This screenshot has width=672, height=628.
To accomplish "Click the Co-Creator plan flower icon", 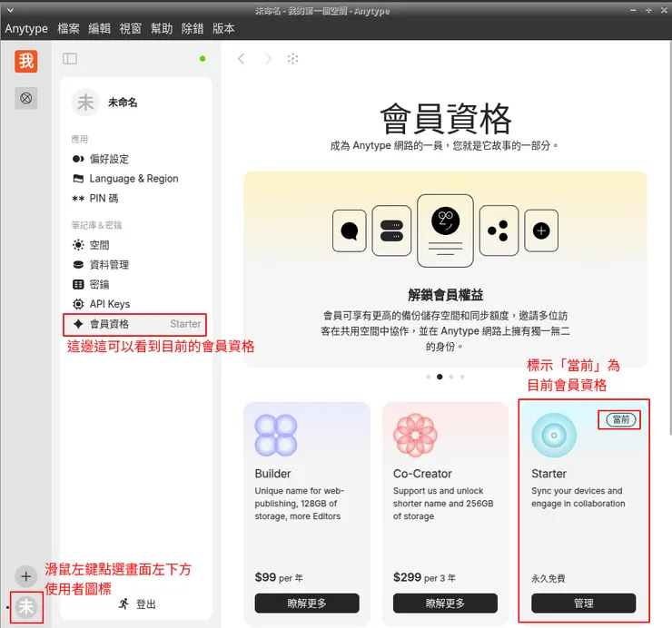I will [x=415, y=436].
